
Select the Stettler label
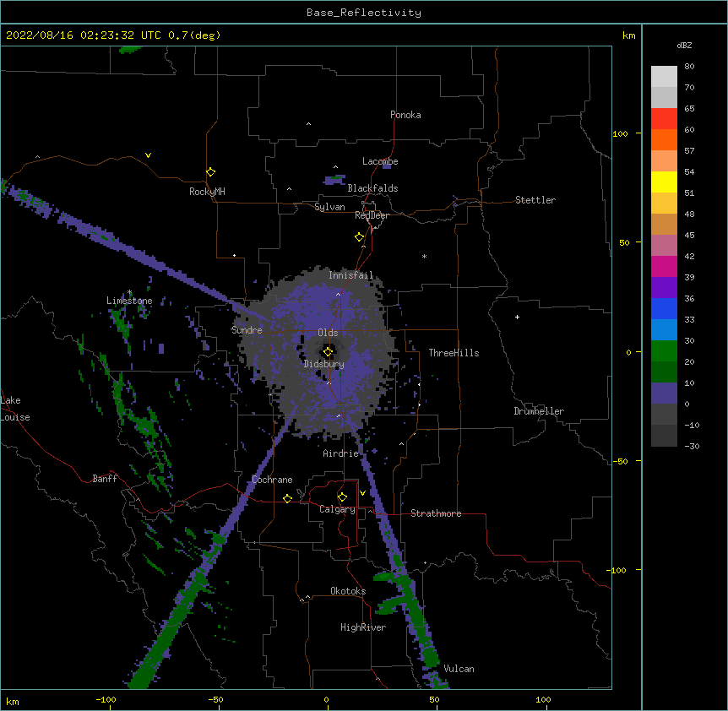tap(535, 200)
